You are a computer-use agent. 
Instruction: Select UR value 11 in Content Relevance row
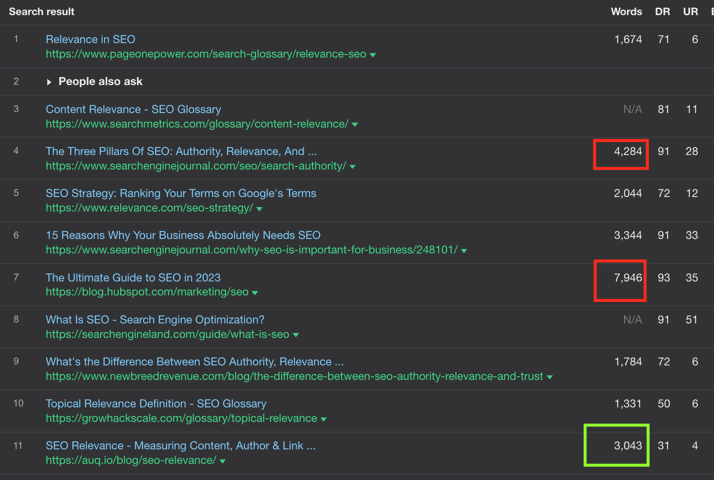(x=692, y=109)
